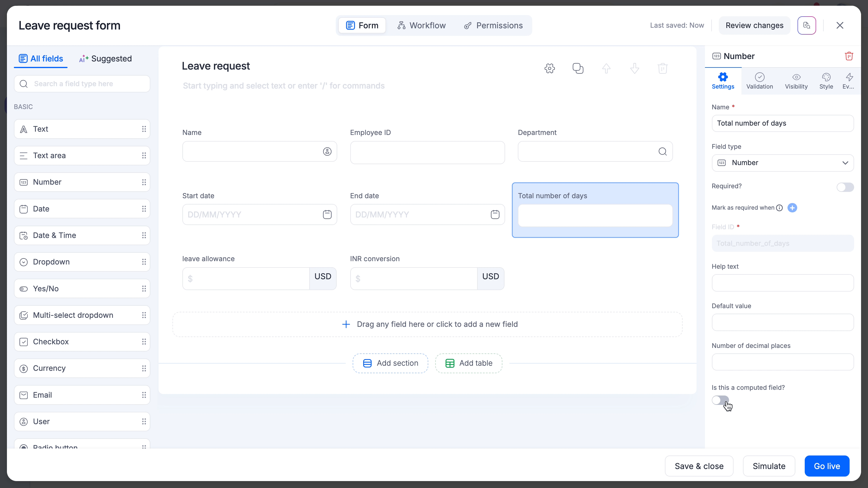Click Add section button
Image resolution: width=868 pixels, height=488 pixels.
click(x=390, y=363)
